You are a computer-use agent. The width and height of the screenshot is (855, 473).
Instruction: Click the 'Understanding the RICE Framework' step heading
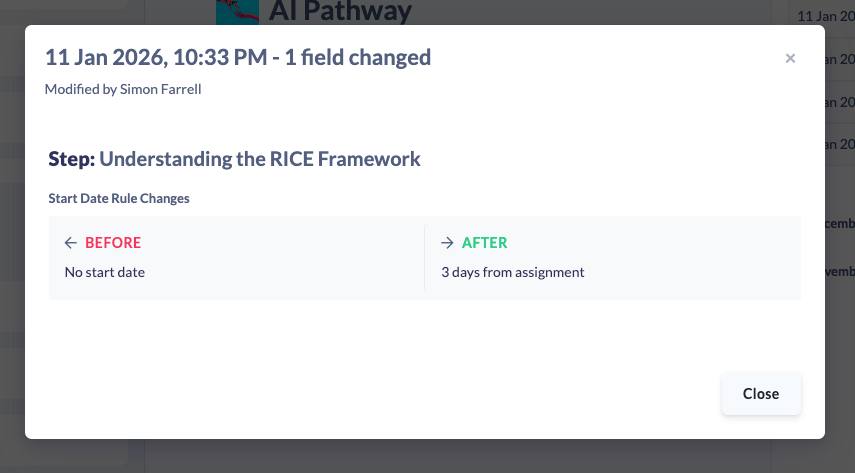(260, 159)
